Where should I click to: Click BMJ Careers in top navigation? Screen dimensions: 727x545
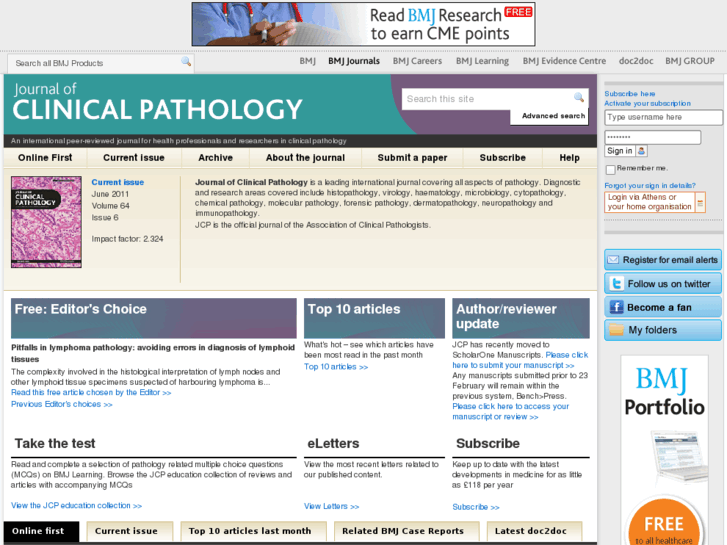pos(417,61)
